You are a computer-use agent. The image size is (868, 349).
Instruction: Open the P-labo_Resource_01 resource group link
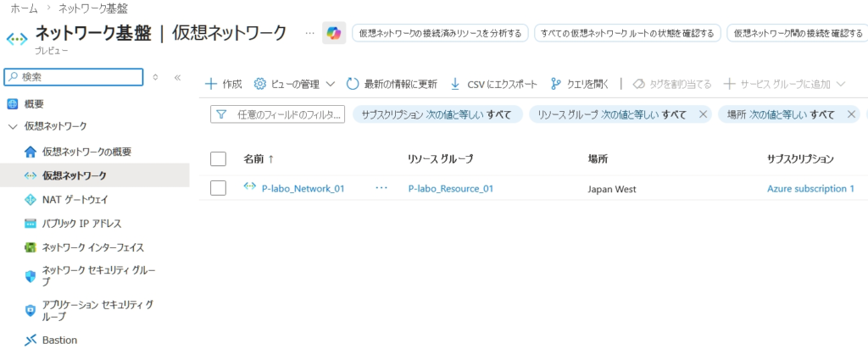[x=450, y=189]
